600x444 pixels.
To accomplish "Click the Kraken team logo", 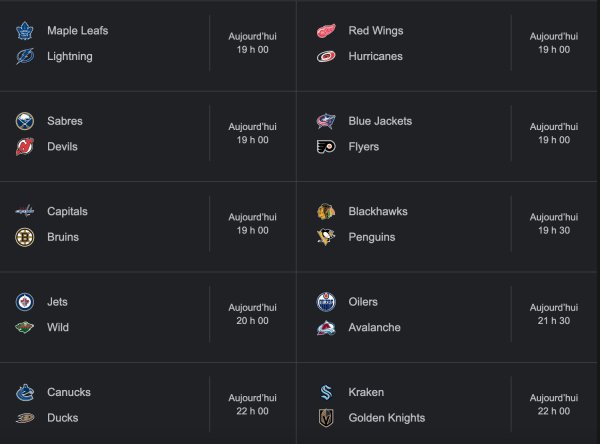I will 326,392.
